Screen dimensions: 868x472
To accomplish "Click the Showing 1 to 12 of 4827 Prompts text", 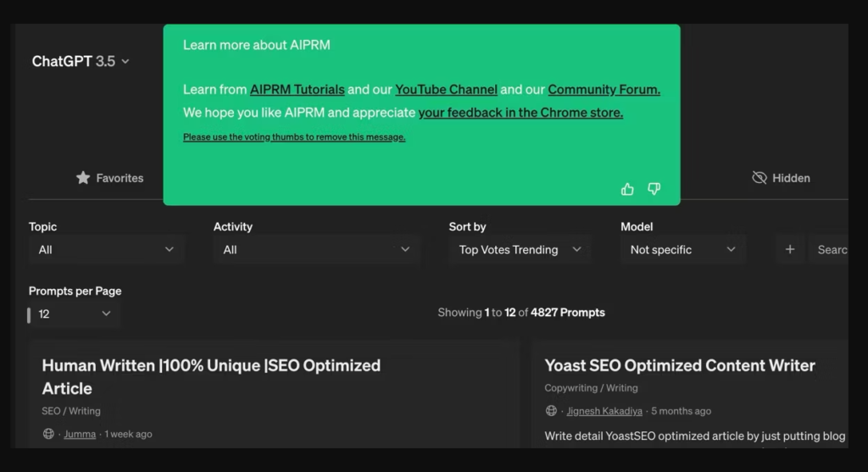I will (x=521, y=312).
